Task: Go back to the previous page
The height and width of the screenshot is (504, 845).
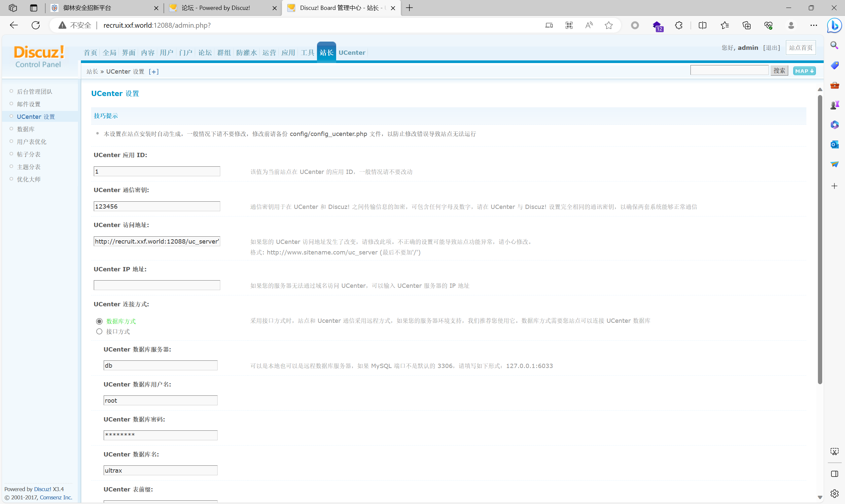Action: click(14, 25)
